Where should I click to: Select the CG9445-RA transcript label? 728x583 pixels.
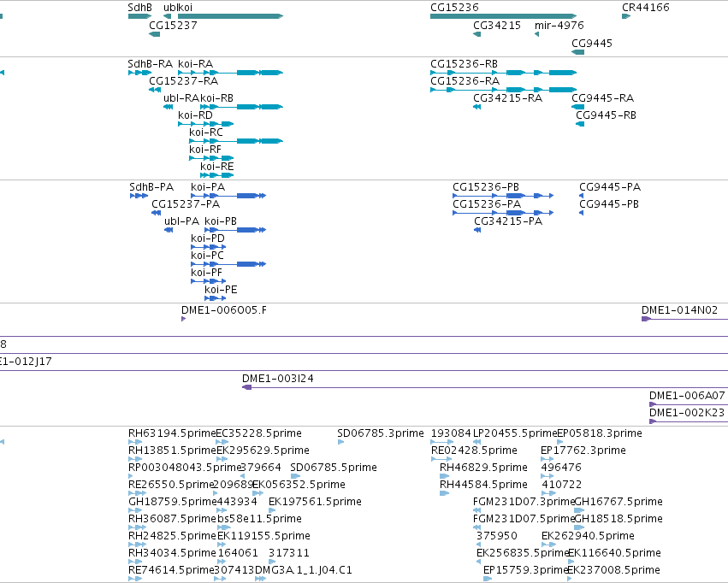602,98
